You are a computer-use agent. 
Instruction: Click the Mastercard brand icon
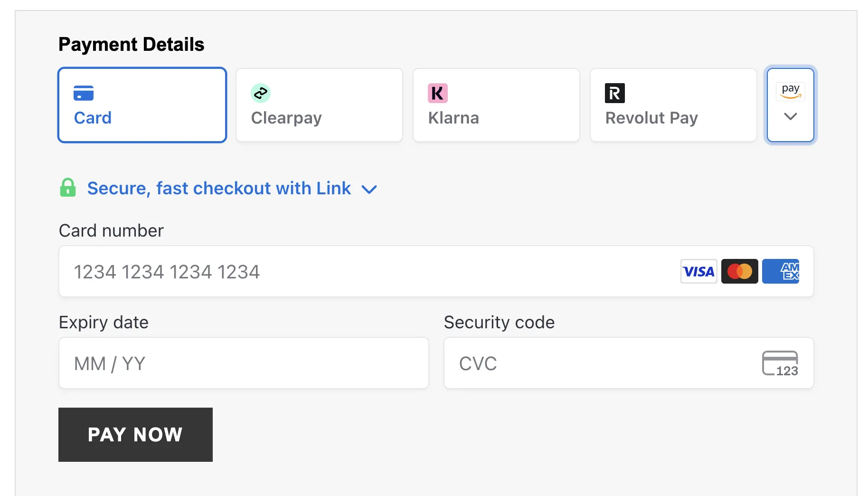739,271
